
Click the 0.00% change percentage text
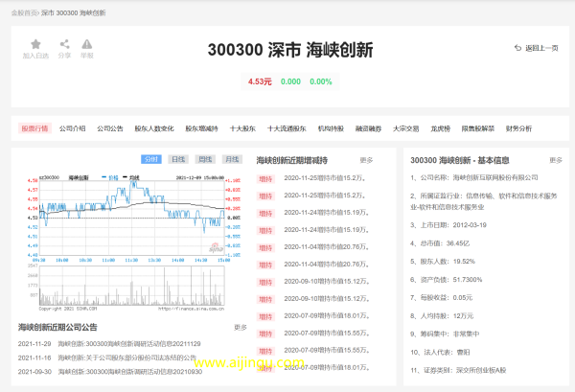click(320, 81)
